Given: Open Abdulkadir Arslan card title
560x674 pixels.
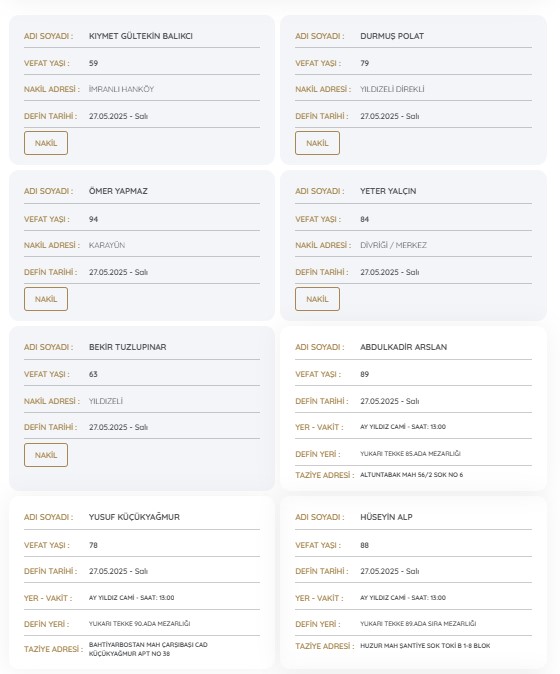Looking at the screenshot, I should tap(404, 347).
